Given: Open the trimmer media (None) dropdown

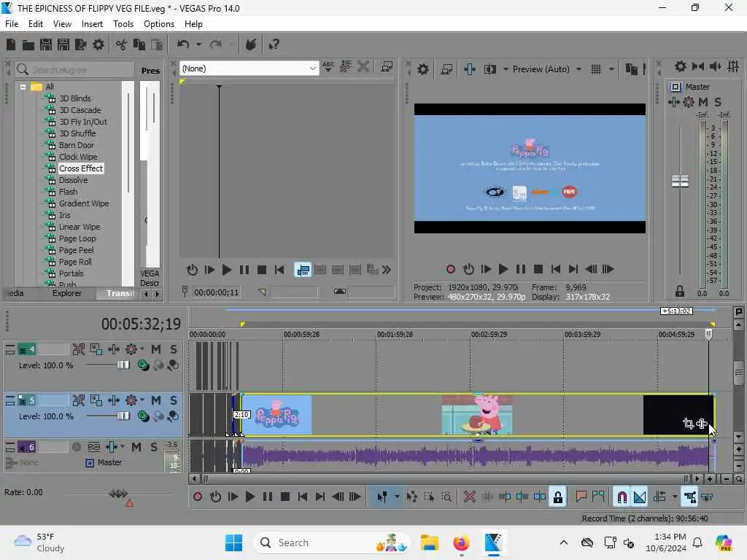Looking at the screenshot, I should click(x=249, y=69).
